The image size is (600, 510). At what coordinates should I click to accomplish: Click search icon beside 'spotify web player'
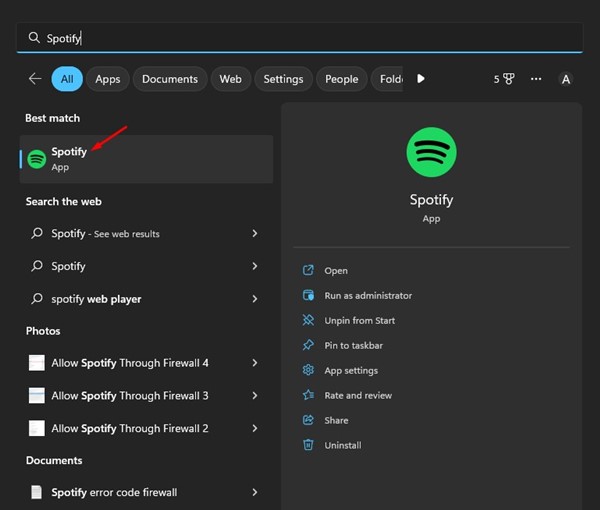pyautogui.click(x=37, y=298)
